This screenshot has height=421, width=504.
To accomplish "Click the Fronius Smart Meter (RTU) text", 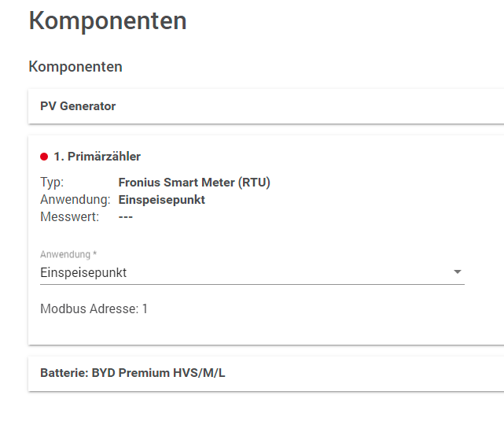I will pyautogui.click(x=194, y=183).
